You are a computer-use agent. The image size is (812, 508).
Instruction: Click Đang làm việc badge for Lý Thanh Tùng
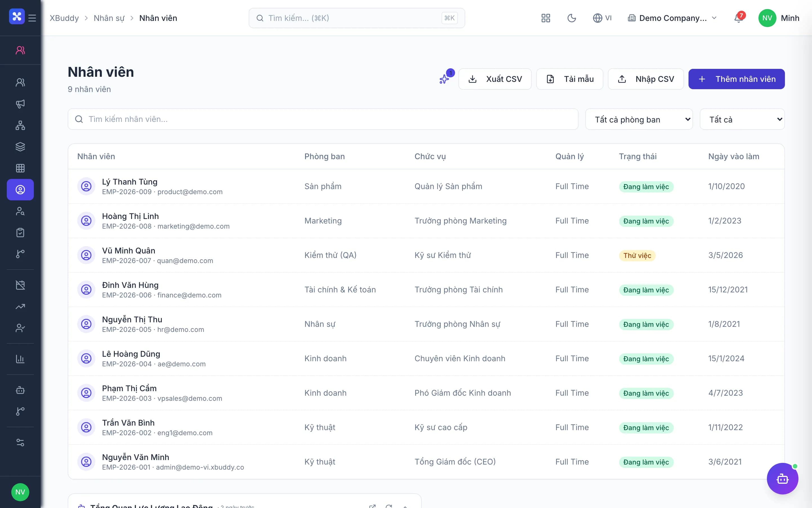click(x=646, y=187)
